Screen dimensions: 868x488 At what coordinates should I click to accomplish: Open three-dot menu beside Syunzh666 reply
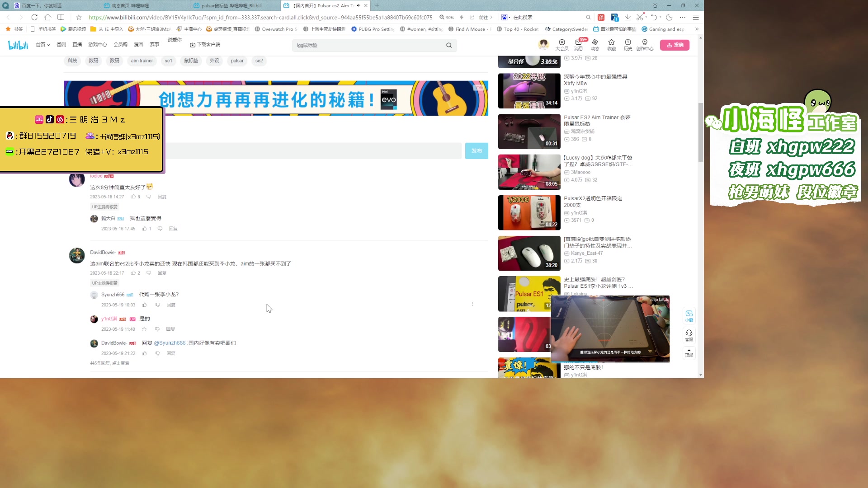coord(472,304)
